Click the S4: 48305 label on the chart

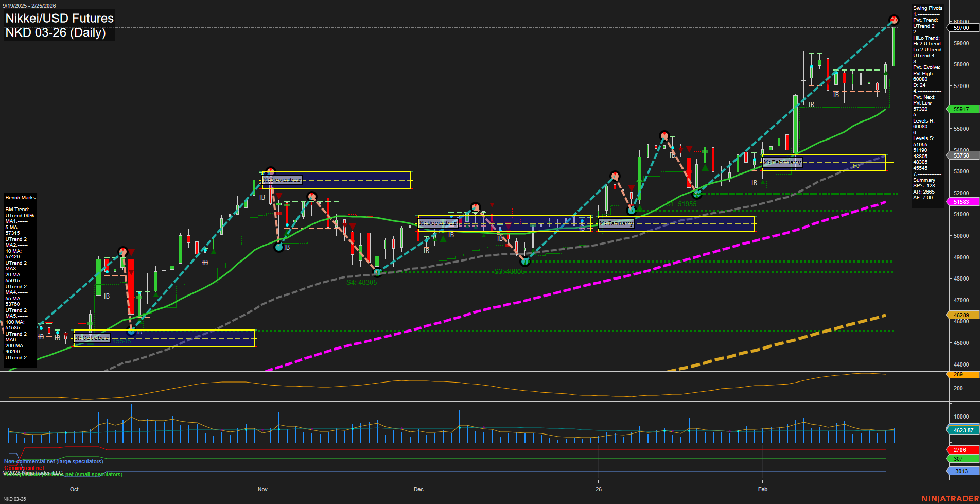[362, 282]
